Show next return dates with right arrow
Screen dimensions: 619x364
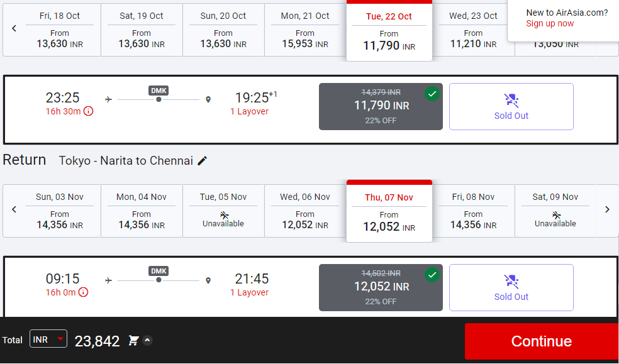(x=607, y=209)
